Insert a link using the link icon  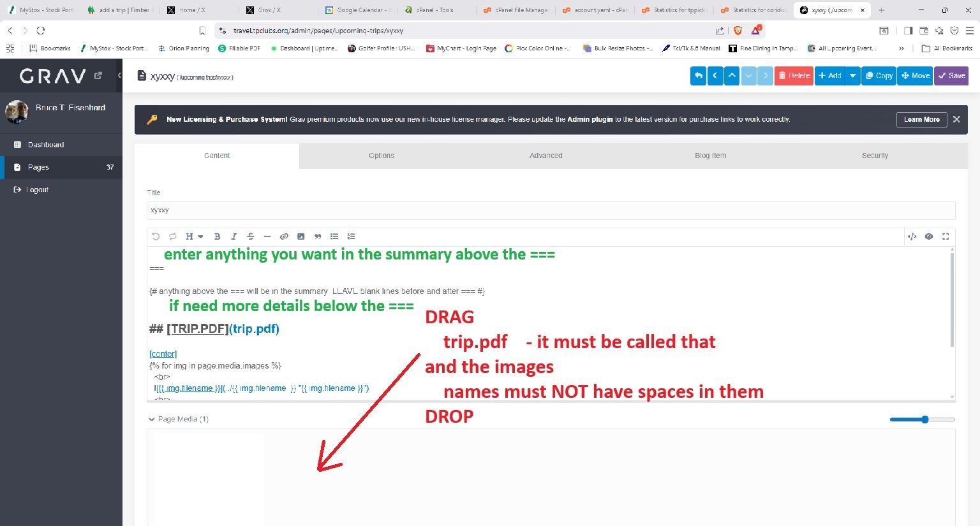coord(284,237)
